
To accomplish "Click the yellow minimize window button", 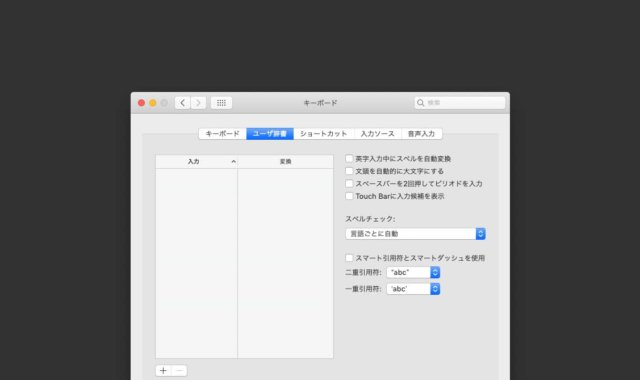I will 153,103.
